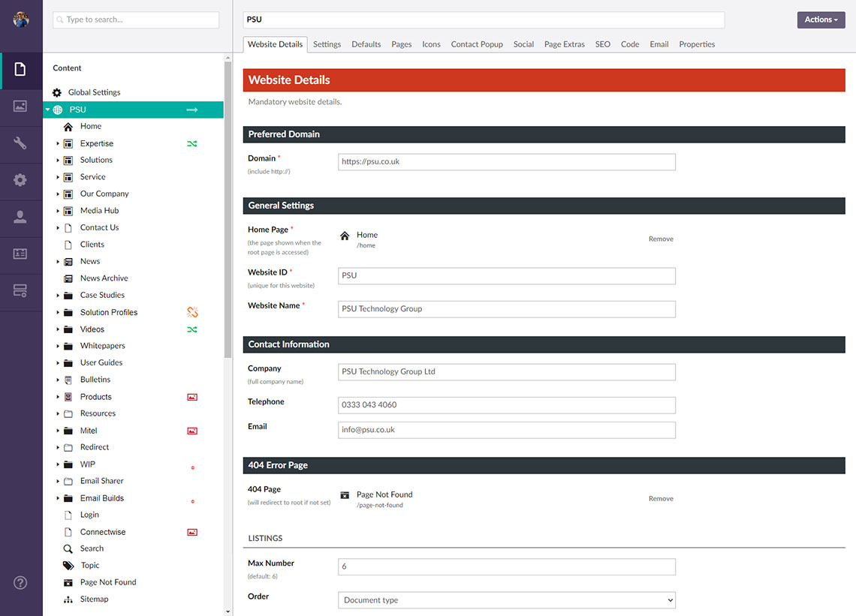Collapse the PSU website tree node
Viewport: 856px width, 616px height.
coord(48,109)
